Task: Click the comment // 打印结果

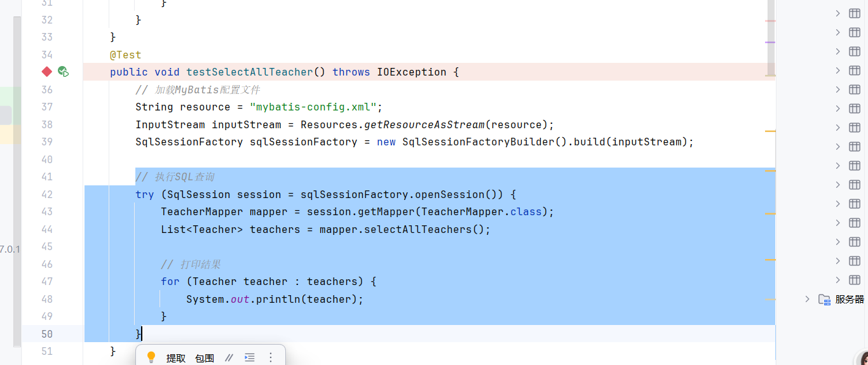Action: pyautogui.click(x=191, y=264)
